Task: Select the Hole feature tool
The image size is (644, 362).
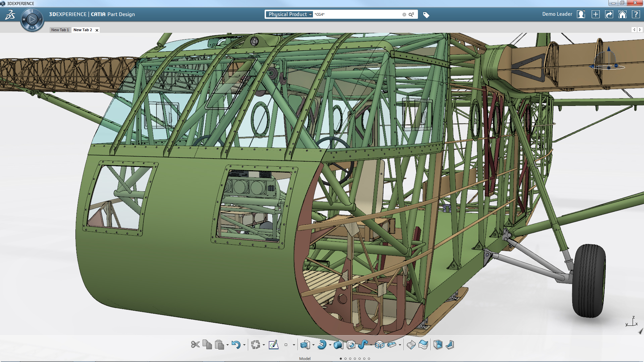Action: [x=351, y=345]
